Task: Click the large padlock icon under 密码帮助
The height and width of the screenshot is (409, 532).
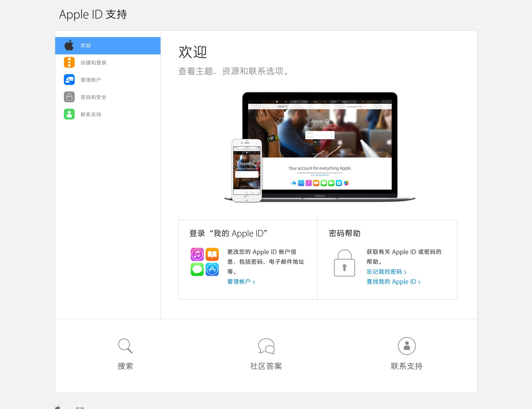Action: (x=344, y=264)
